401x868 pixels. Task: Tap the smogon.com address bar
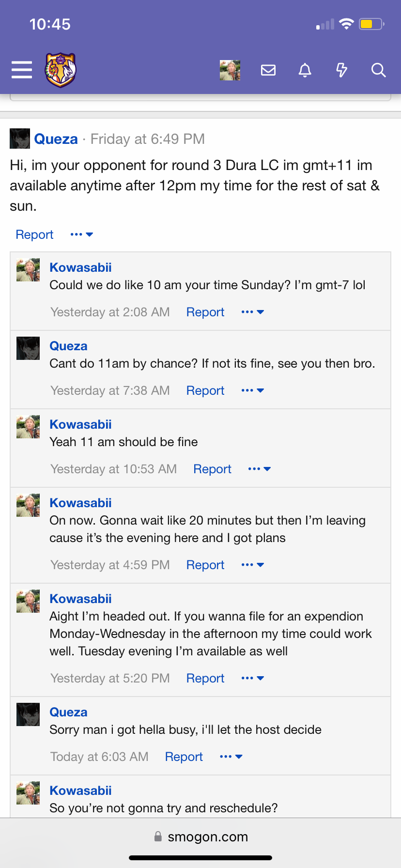coord(200,837)
